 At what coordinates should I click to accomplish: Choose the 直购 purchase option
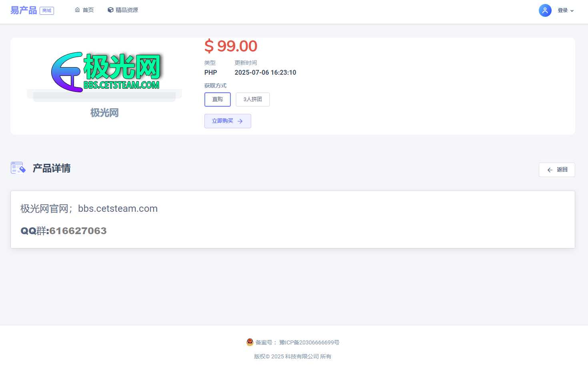pyautogui.click(x=218, y=99)
